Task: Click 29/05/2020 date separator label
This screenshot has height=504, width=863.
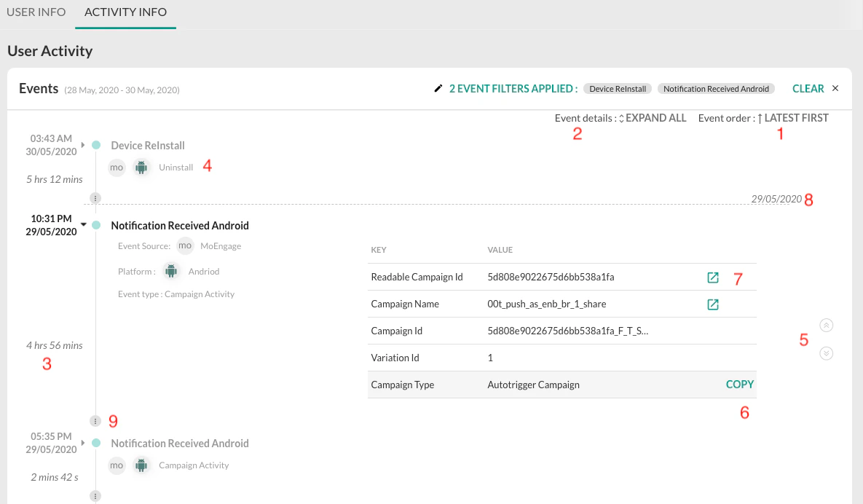Action: pyautogui.click(x=776, y=199)
